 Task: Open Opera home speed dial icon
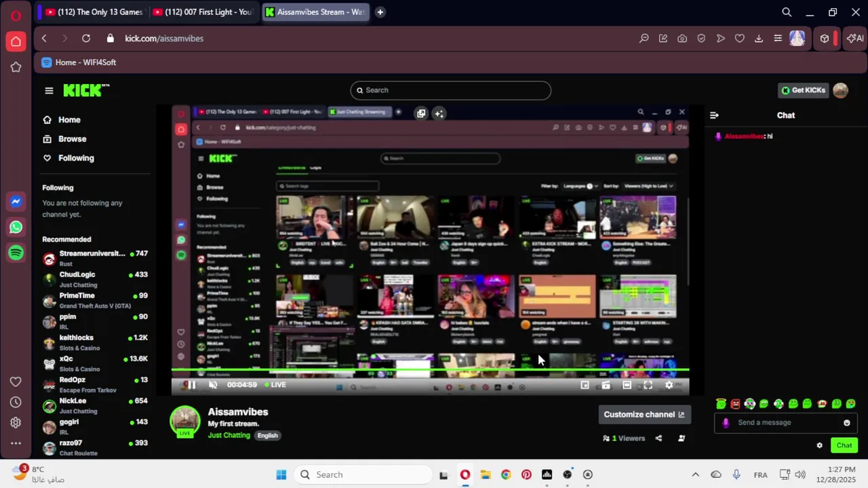[x=16, y=42]
